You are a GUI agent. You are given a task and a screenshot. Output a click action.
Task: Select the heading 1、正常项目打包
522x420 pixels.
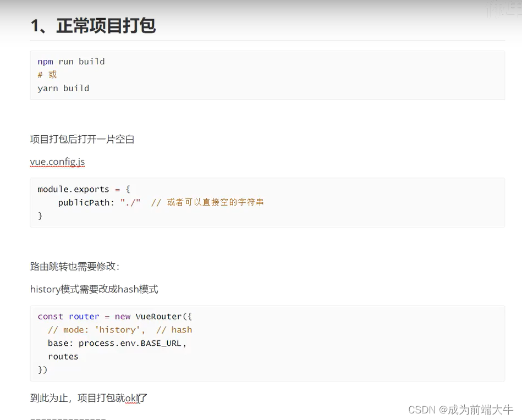click(93, 25)
